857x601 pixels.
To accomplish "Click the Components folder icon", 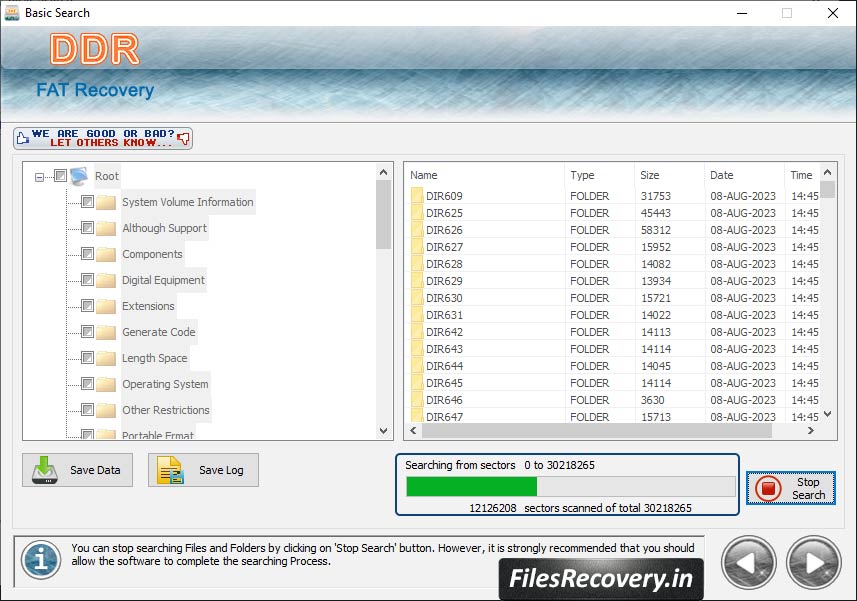I will (x=106, y=254).
